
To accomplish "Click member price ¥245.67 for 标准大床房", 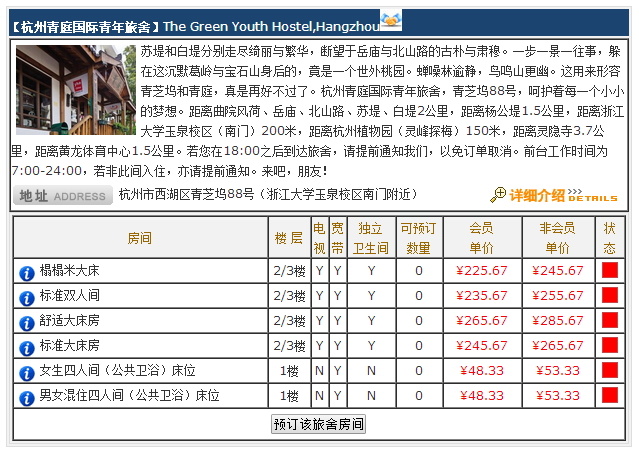I will click(x=482, y=345).
